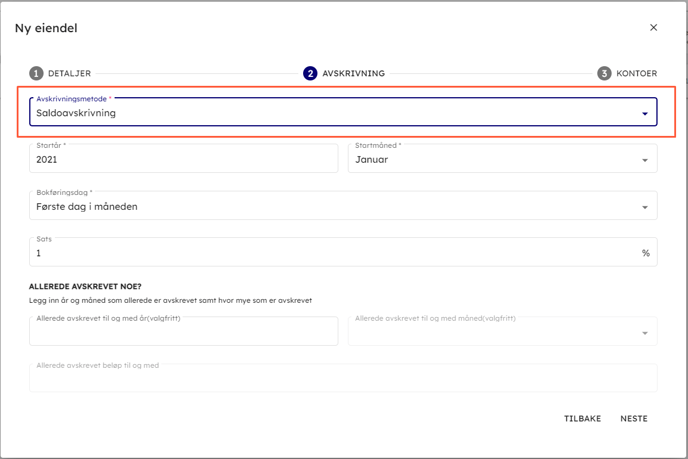Expand the Avskrivningsmetode dropdown arrow
688x459 pixels.
pos(645,114)
